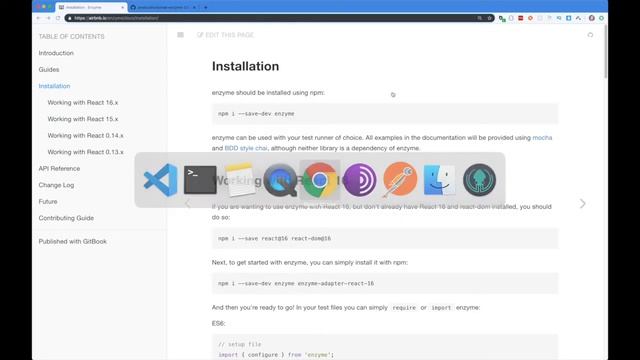Viewport: 640px width, 360px height.
Task: Open Contributing Guide in the sidebar
Action: point(66,218)
